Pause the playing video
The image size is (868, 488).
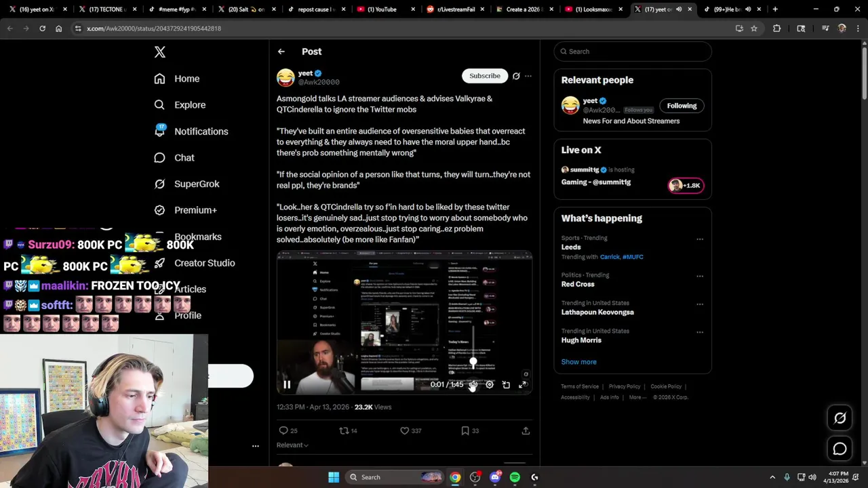[287, 384]
